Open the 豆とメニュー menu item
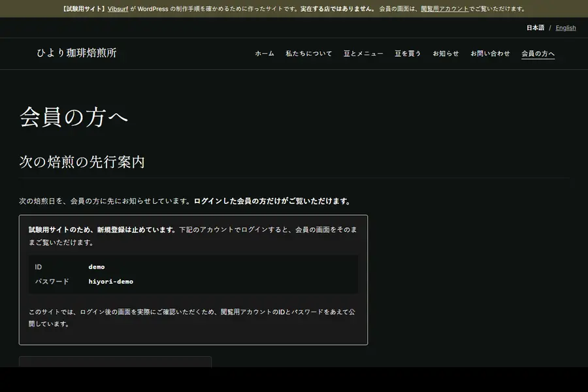The width and height of the screenshot is (588, 392). (363, 54)
